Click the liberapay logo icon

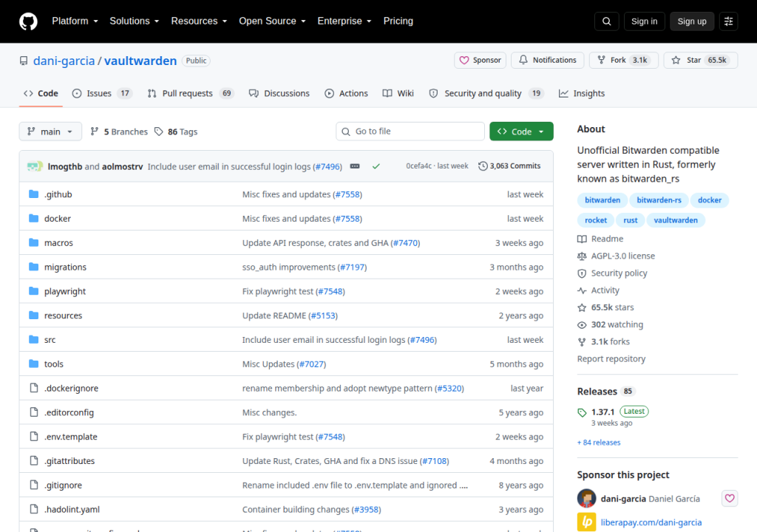pos(586,522)
